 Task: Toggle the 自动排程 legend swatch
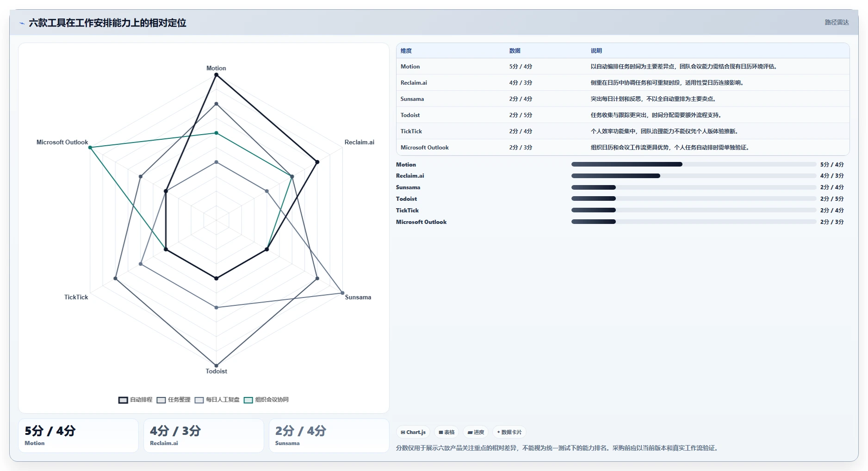click(123, 400)
